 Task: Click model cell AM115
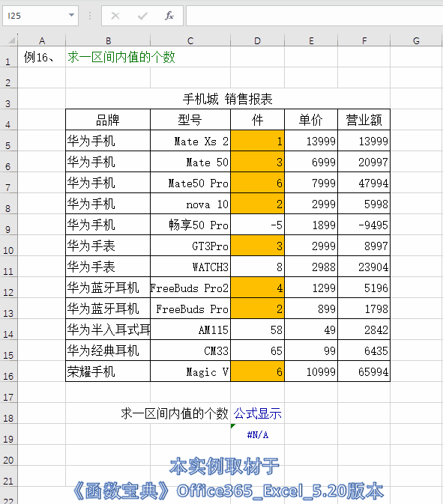pyautogui.click(x=190, y=330)
